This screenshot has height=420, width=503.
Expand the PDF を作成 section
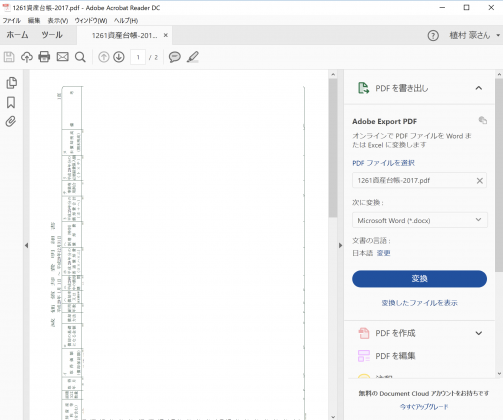479,333
